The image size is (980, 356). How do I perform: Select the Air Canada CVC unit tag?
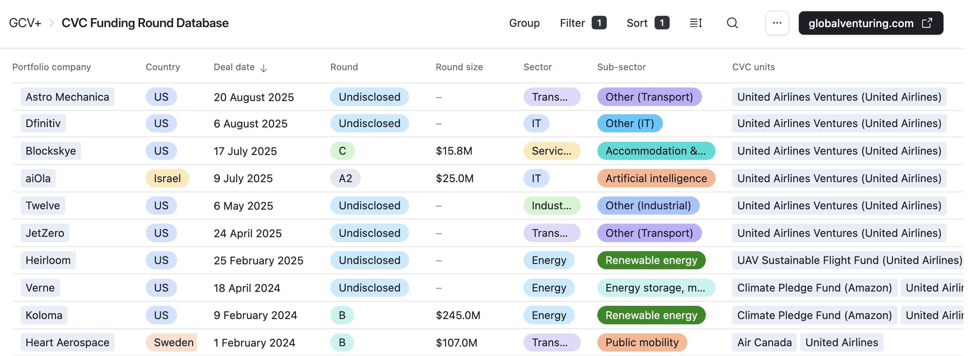(764, 342)
